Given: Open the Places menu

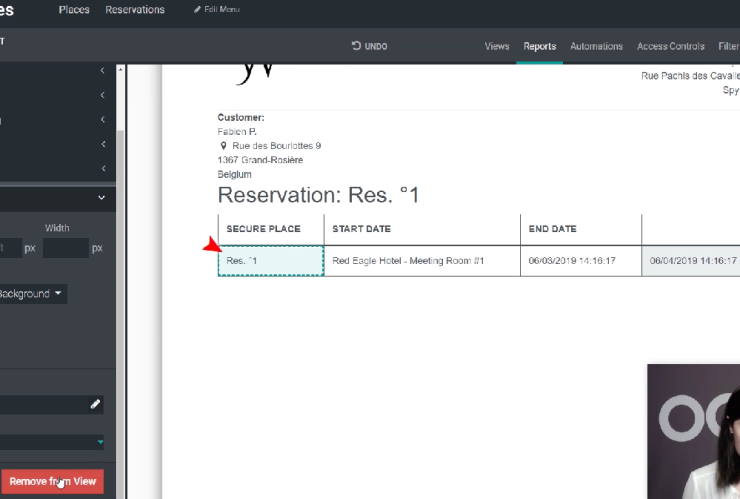Looking at the screenshot, I should [74, 9].
